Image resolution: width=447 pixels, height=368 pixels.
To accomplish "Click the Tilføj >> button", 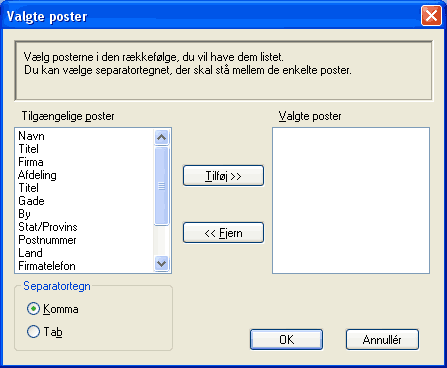I will coord(223,176).
